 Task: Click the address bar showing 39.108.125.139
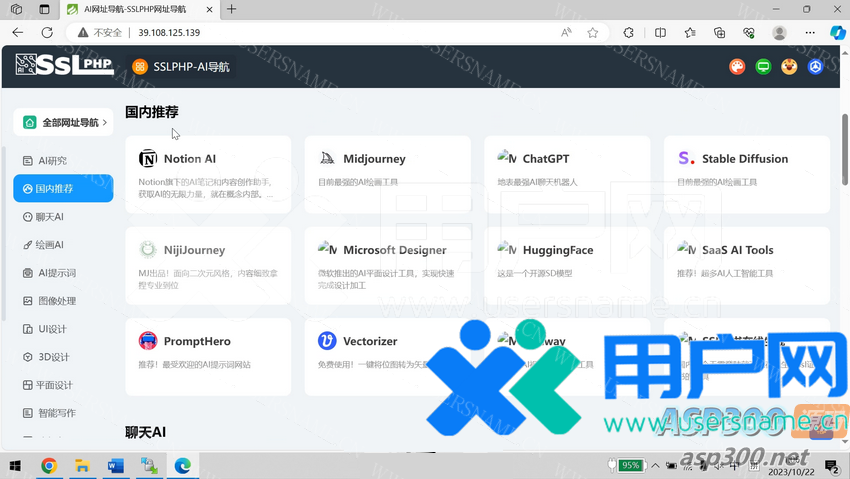click(336, 33)
